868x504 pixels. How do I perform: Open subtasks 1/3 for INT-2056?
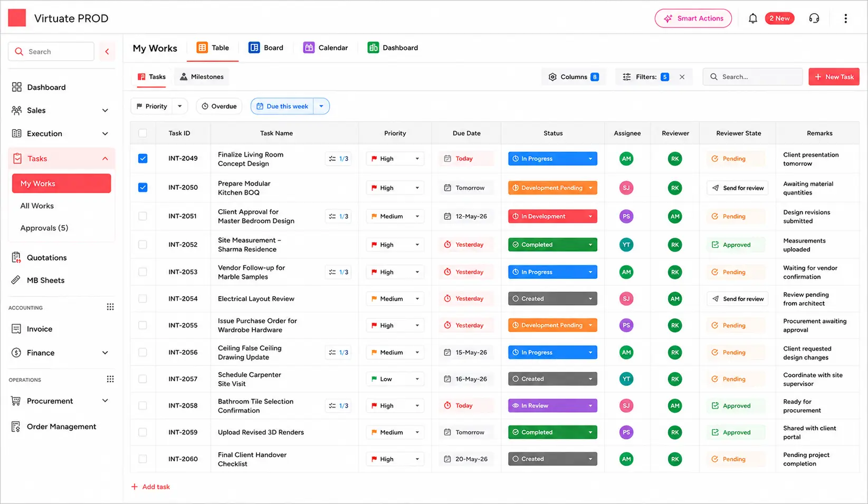click(338, 352)
